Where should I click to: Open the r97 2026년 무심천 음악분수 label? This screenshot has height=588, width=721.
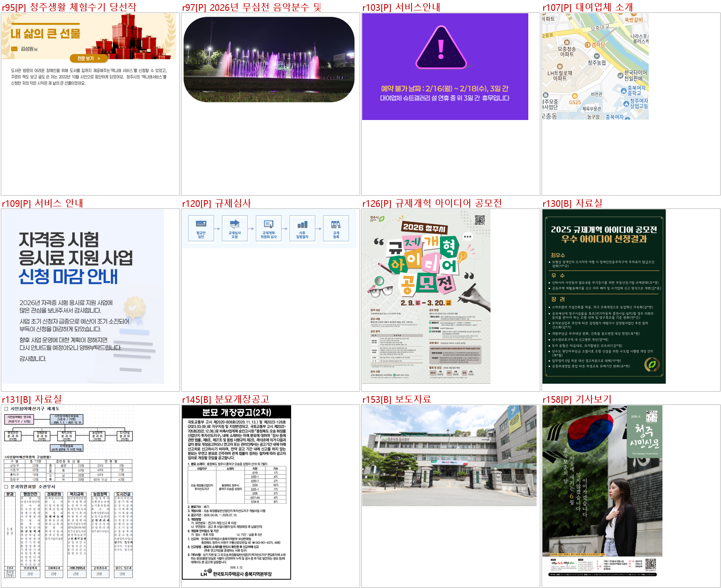pyautogui.click(x=252, y=7)
